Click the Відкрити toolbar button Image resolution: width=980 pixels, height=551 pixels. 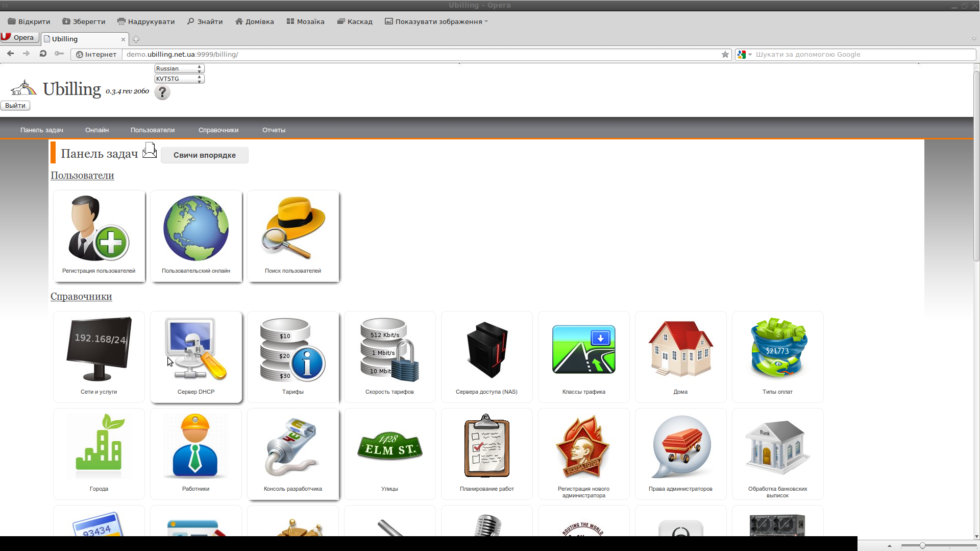coord(29,21)
